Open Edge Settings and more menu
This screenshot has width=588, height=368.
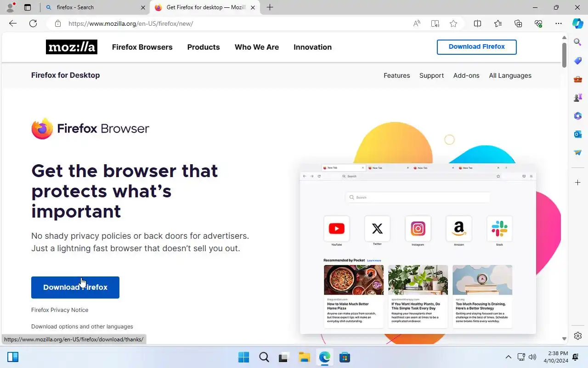pos(559,23)
